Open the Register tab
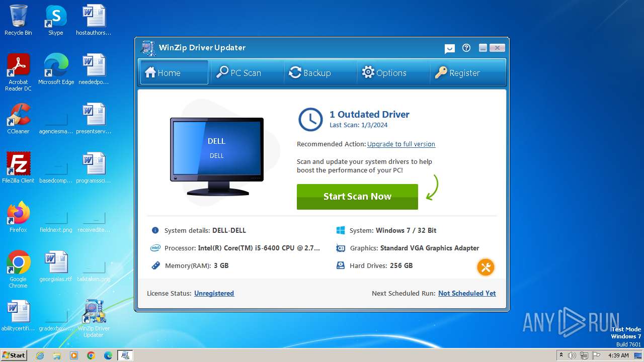The image size is (644, 362). coord(464,73)
